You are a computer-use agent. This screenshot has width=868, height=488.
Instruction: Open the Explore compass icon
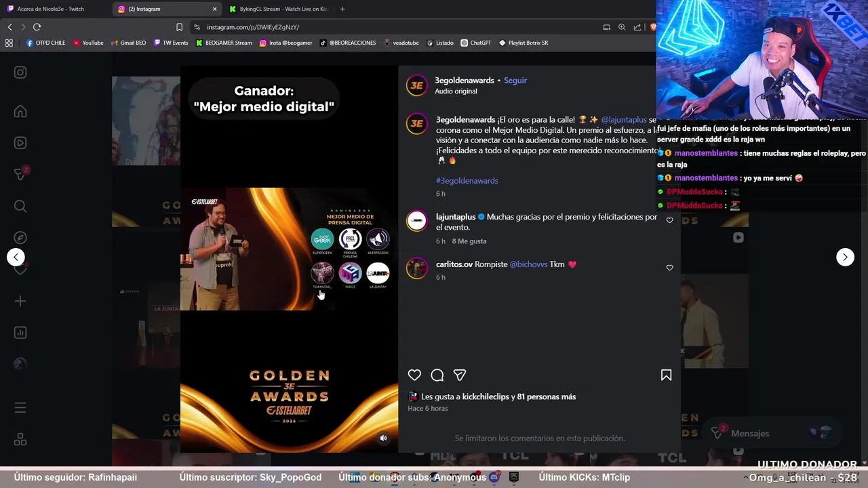tap(20, 238)
